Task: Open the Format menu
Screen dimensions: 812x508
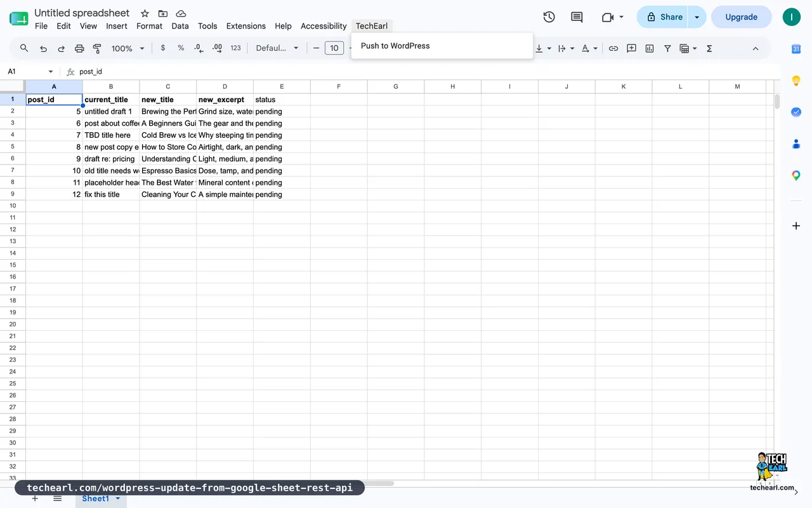Action: tap(150, 26)
